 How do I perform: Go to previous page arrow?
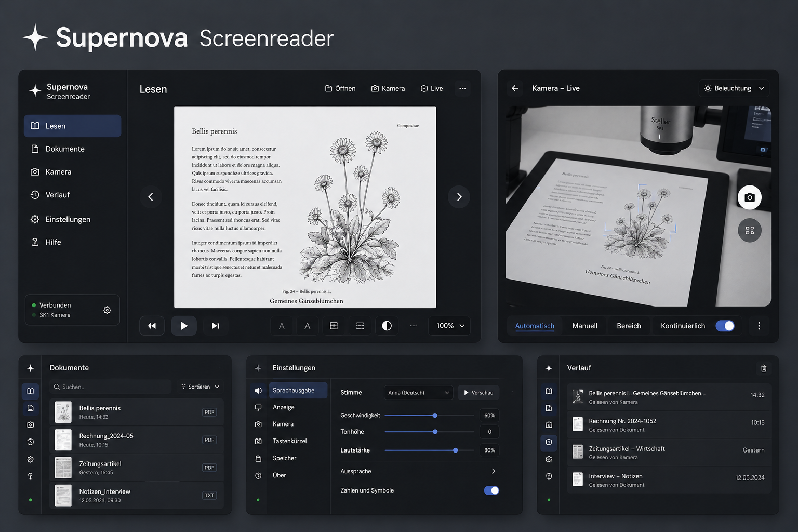(x=151, y=197)
